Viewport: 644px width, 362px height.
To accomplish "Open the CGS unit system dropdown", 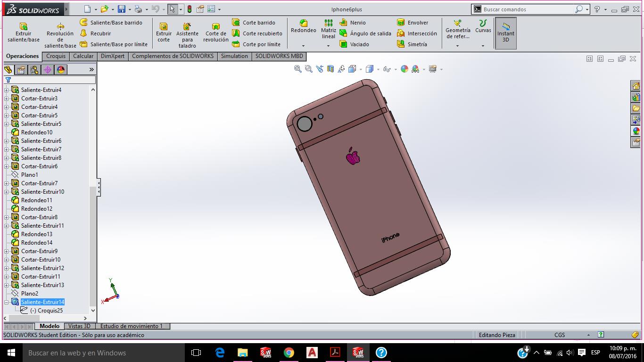I will click(588, 335).
